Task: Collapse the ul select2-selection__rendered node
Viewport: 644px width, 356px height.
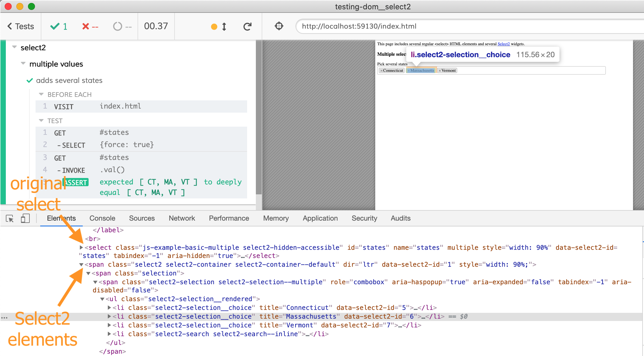Action: pyautogui.click(x=102, y=299)
